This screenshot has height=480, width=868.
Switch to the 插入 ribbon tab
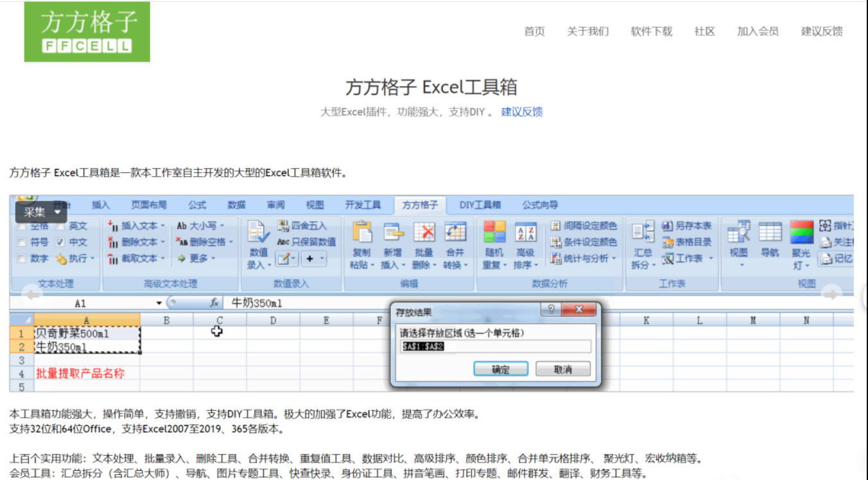point(101,205)
